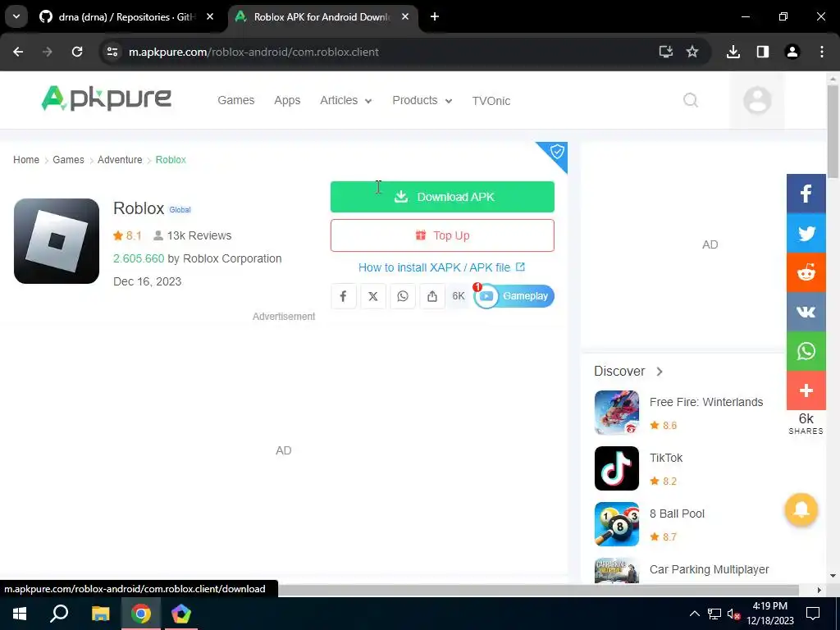This screenshot has height=630, width=840.
Task: Click the Gameplay video button
Action: point(514,296)
